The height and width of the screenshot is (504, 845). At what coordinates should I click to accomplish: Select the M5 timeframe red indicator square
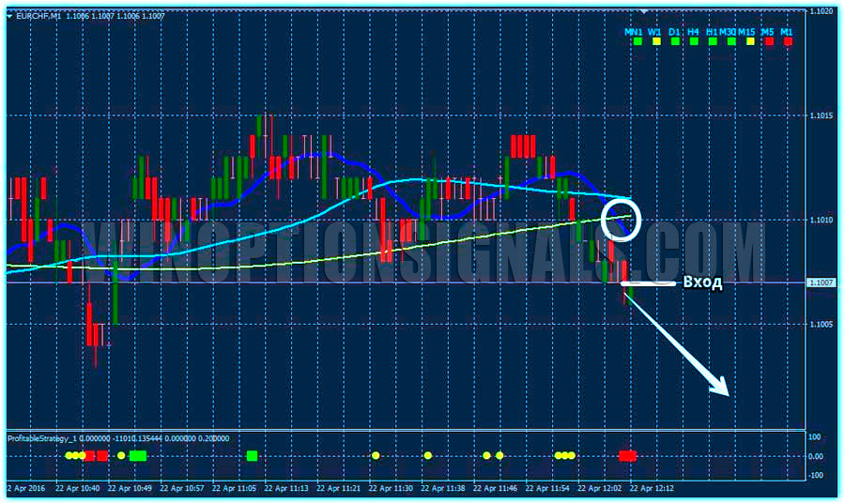(x=768, y=43)
